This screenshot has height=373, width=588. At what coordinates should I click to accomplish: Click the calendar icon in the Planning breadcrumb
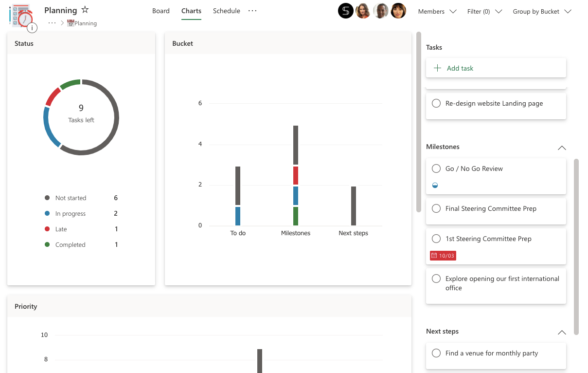[x=71, y=23]
